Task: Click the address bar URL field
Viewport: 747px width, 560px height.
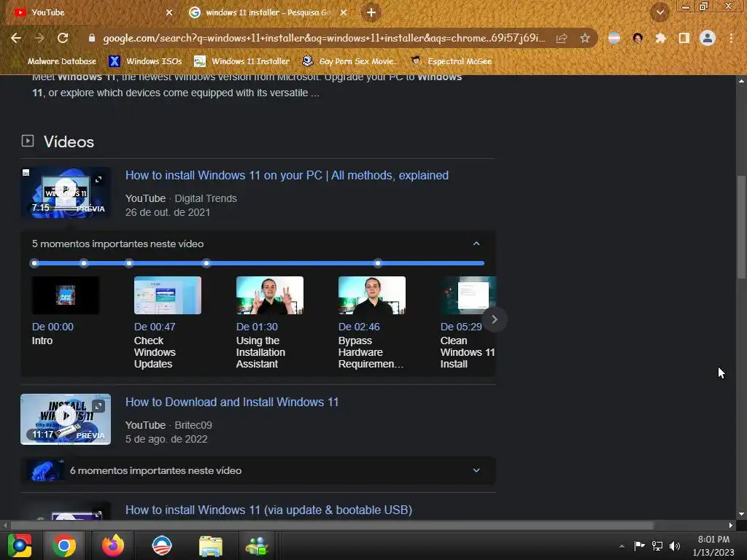Action: 324,38
